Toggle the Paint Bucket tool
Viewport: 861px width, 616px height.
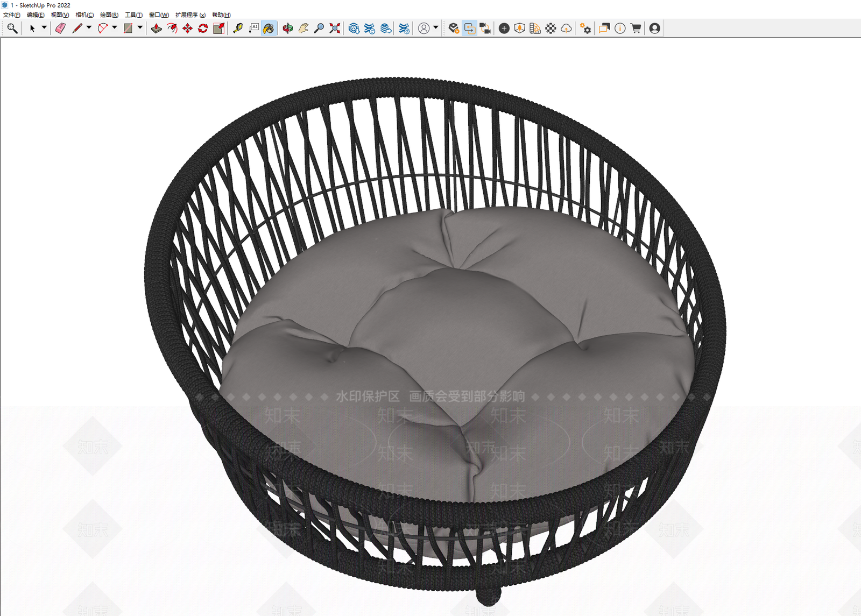click(269, 29)
